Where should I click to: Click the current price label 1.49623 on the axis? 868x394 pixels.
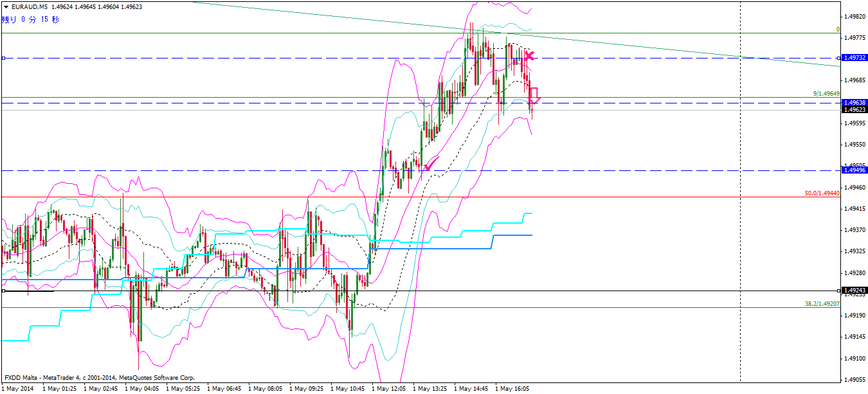[854, 110]
